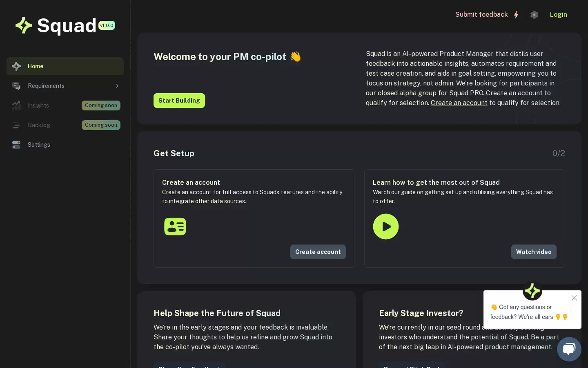This screenshot has width=588, height=368.
Task: Click the Requirements chat icon in sidebar
Action: point(16,86)
